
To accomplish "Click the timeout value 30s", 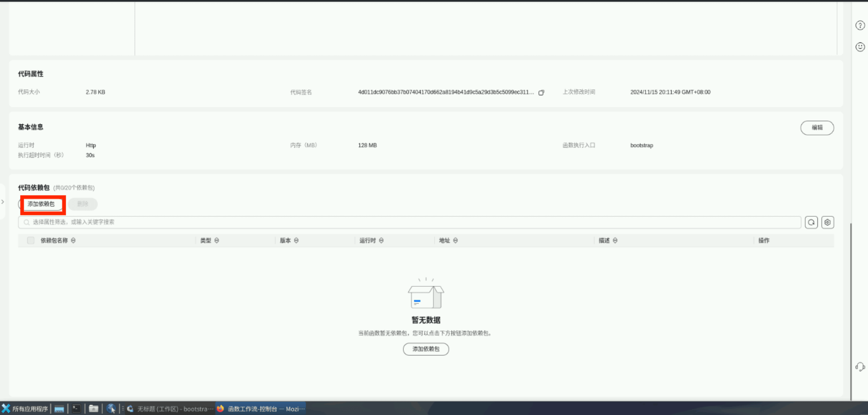I will click(x=90, y=155).
